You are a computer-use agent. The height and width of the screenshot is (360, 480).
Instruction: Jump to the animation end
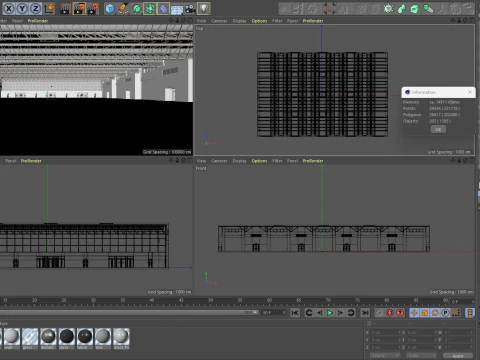pos(365,313)
